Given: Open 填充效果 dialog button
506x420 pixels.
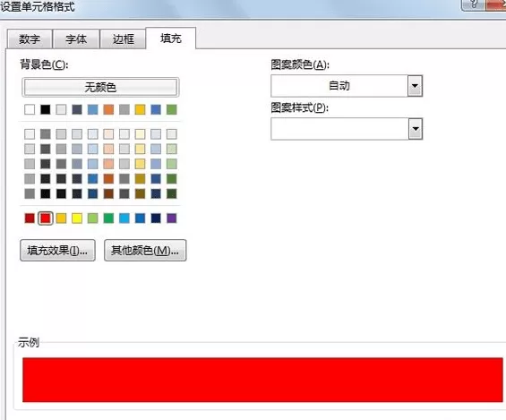Looking at the screenshot, I should (x=57, y=251).
